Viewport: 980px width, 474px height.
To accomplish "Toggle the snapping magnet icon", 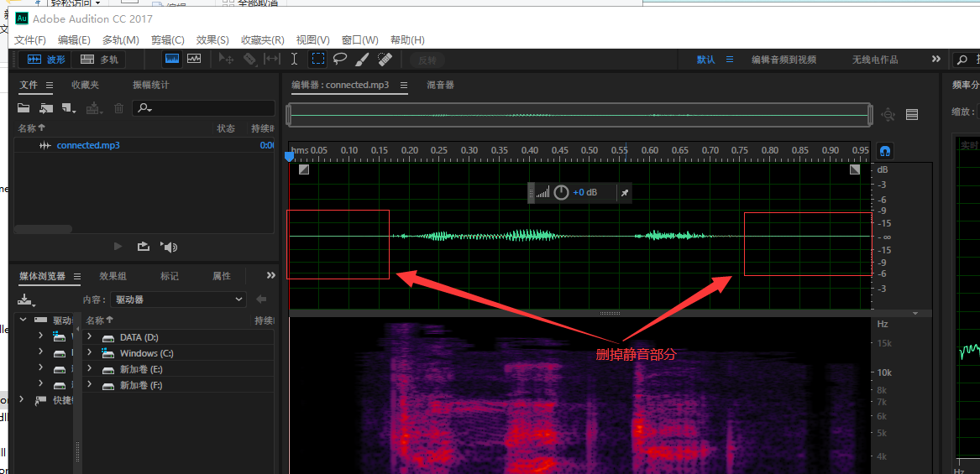I will click(884, 151).
